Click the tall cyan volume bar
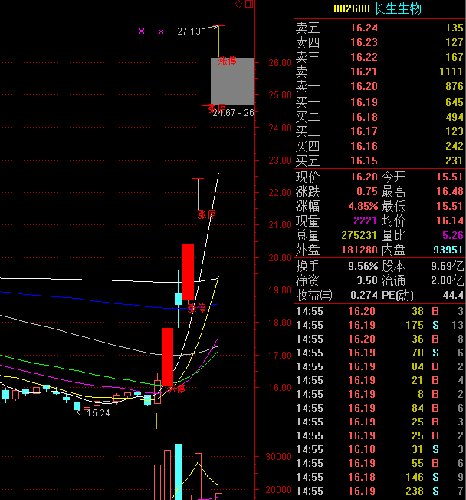The width and height of the screenshot is (466, 500). point(179,472)
